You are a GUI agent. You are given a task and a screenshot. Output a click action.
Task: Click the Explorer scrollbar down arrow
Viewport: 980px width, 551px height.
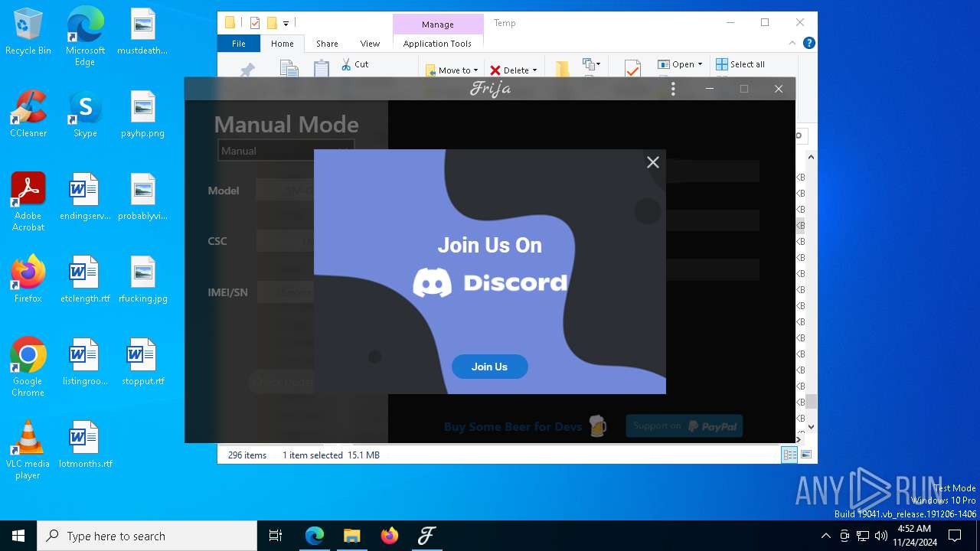[x=812, y=427]
